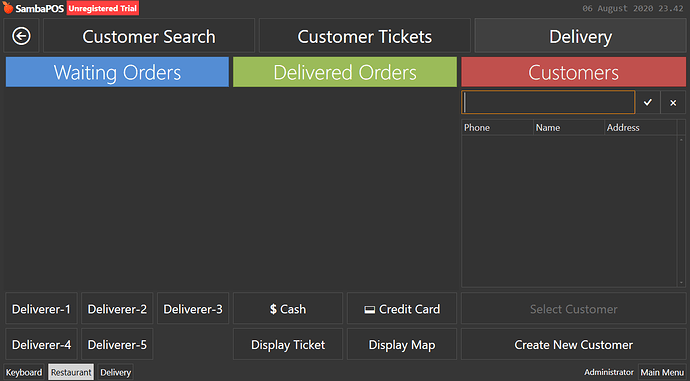Viewport: 690px width, 381px height.
Task: Click the SambaPOS logo icon
Action: point(8,7)
